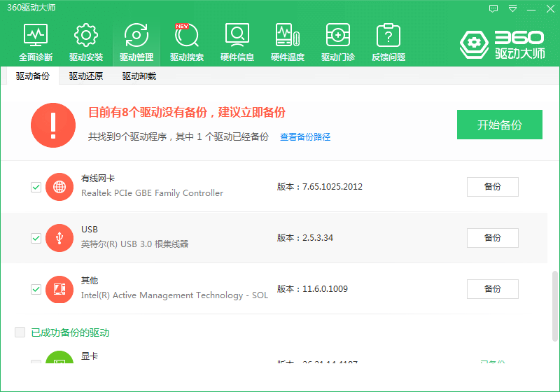Uncheck the USB 3.0 driver checkbox
Screen dimensions: 560x392
[x=36, y=238]
